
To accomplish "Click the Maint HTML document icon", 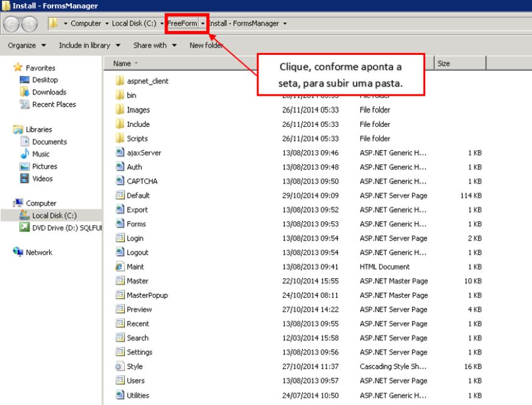I will click(120, 267).
